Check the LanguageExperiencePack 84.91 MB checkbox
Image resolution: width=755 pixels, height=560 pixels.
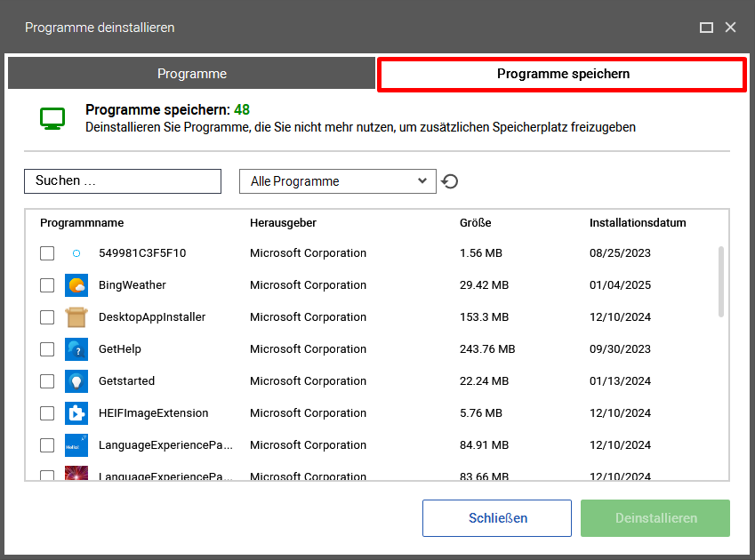[x=47, y=445]
